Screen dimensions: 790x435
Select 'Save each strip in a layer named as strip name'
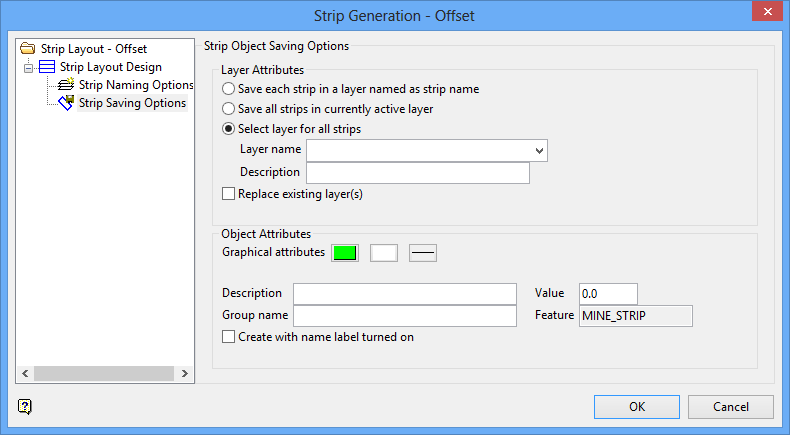[229, 89]
